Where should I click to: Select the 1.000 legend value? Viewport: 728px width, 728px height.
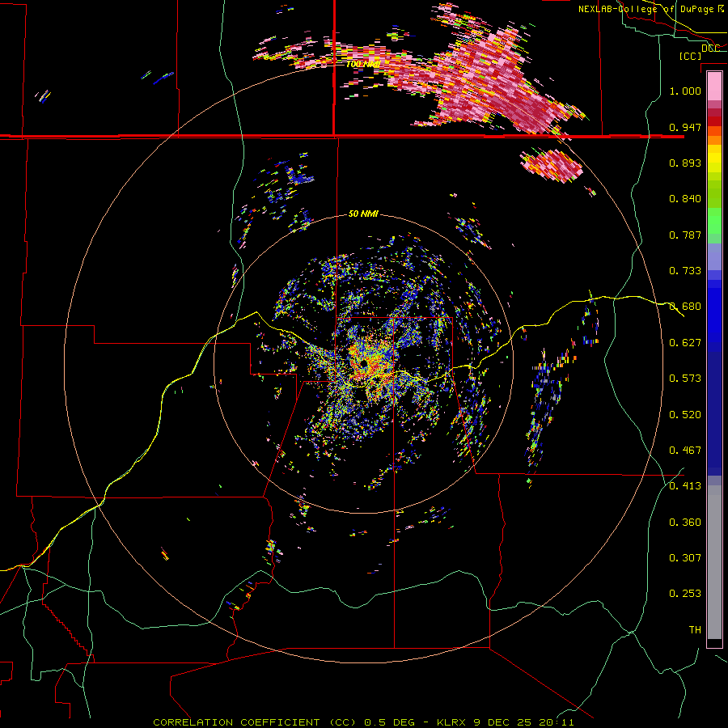pyautogui.click(x=685, y=91)
